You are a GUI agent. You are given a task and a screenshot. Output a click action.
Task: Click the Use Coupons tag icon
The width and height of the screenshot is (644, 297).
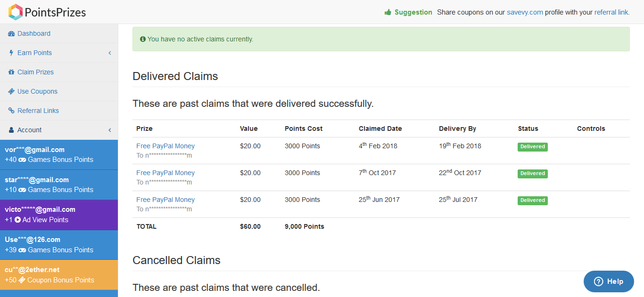(x=11, y=91)
